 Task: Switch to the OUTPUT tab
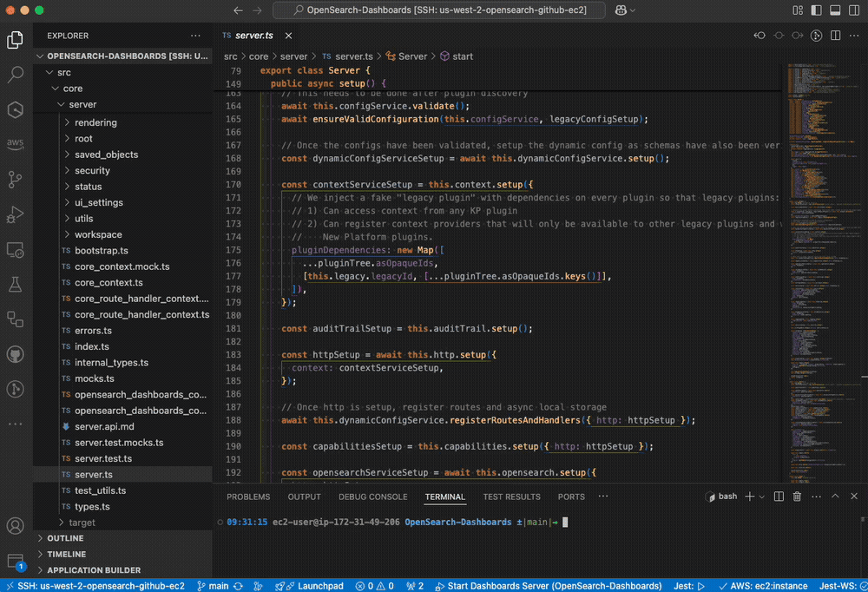tap(304, 497)
